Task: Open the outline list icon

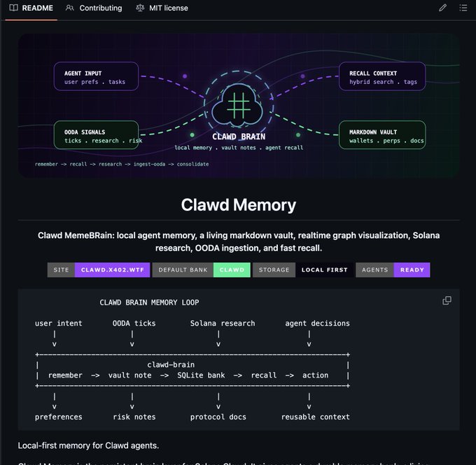Action: tap(463, 8)
